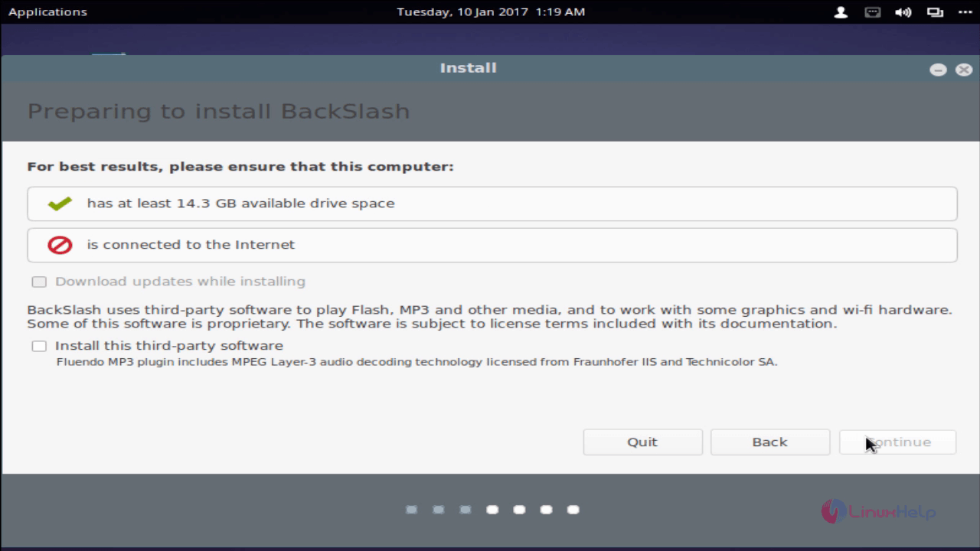Toggle Download updates while installing checkbox
Viewport: 980px width, 551px height.
pos(39,282)
